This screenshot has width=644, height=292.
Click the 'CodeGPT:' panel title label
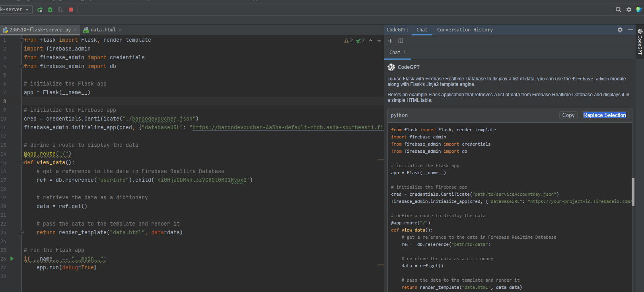[397, 30]
